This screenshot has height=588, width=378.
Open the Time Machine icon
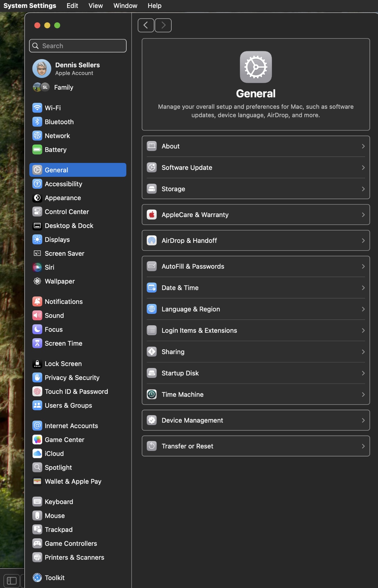point(152,395)
